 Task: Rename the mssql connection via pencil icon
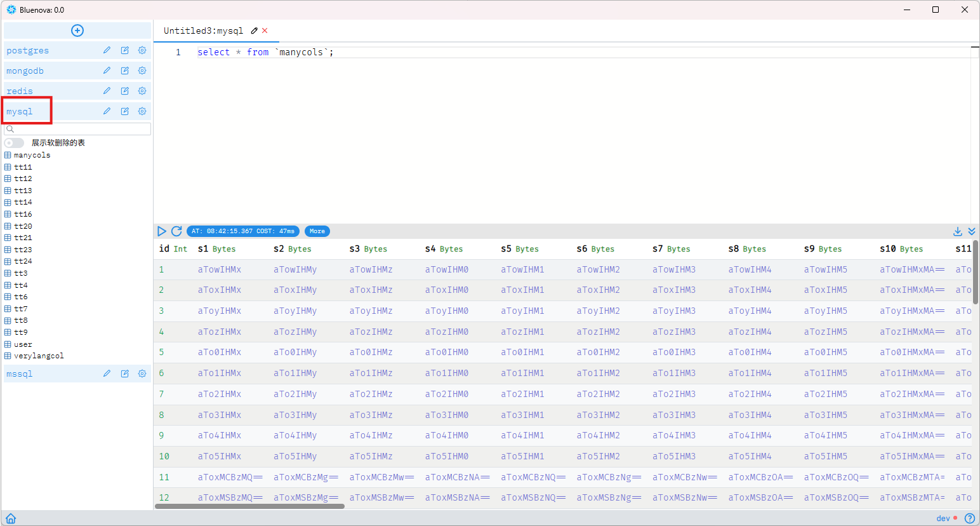click(107, 374)
